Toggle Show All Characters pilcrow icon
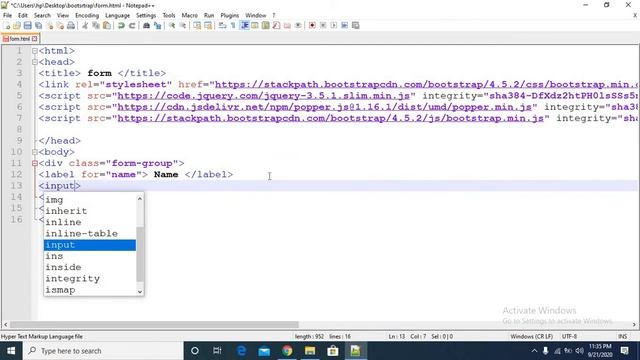This screenshot has height=360, width=640. [x=233, y=25]
